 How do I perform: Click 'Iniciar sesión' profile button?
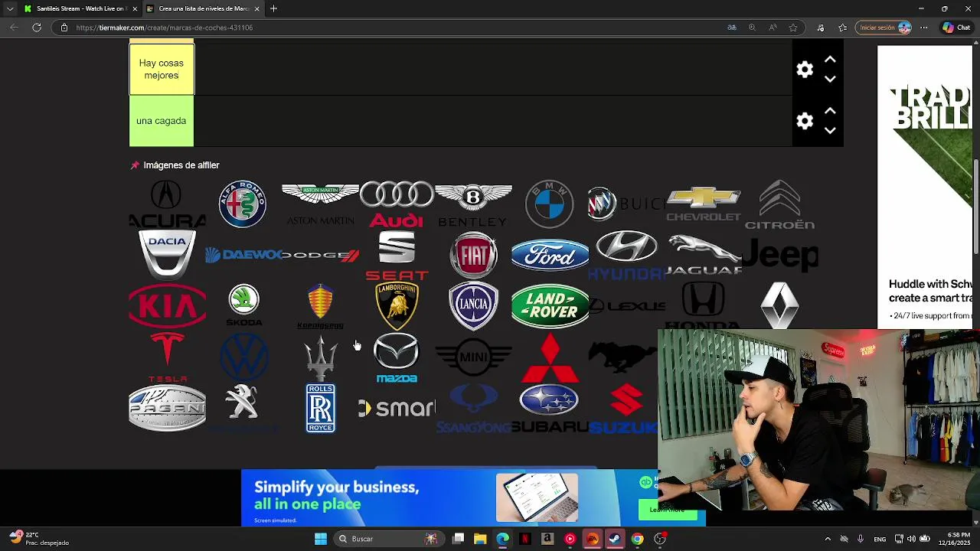coord(884,28)
